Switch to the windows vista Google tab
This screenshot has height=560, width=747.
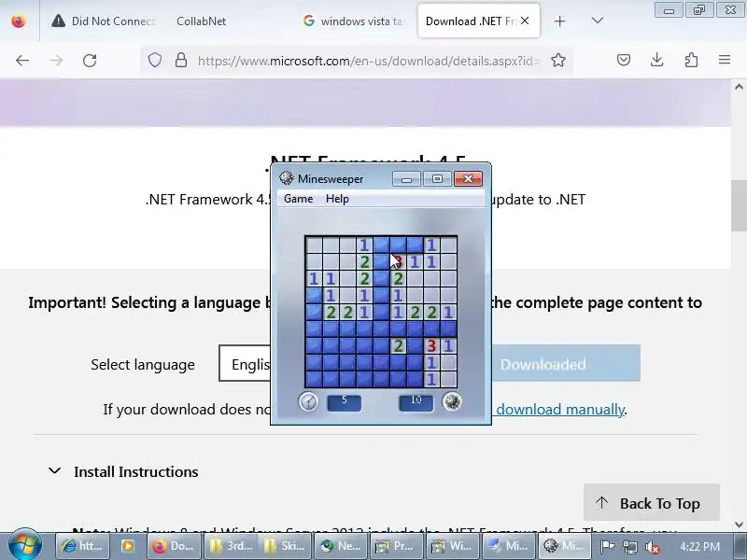(x=355, y=21)
